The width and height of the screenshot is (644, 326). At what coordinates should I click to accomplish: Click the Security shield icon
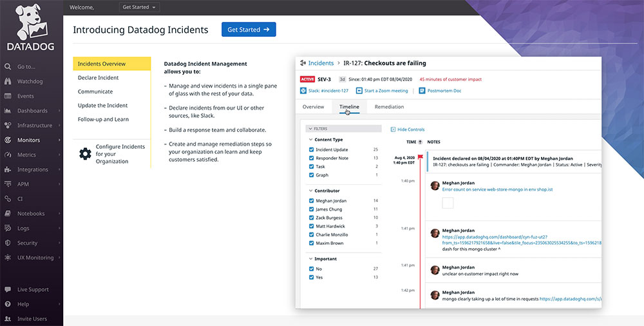click(7, 243)
